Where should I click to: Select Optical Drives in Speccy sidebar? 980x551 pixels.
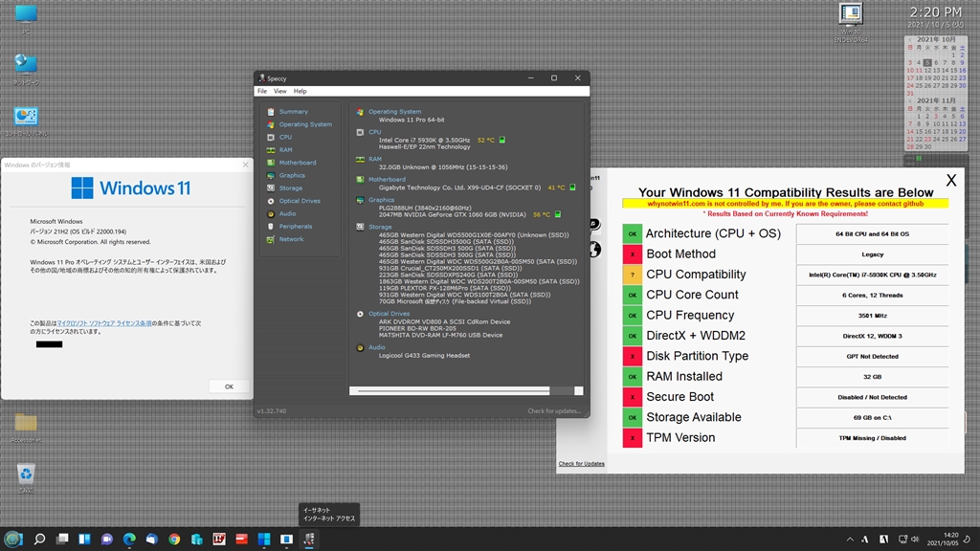point(300,201)
